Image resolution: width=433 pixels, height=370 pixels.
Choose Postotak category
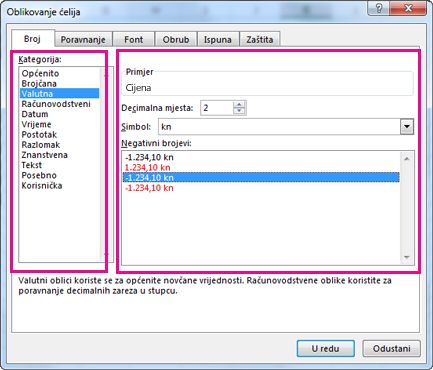point(59,134)
